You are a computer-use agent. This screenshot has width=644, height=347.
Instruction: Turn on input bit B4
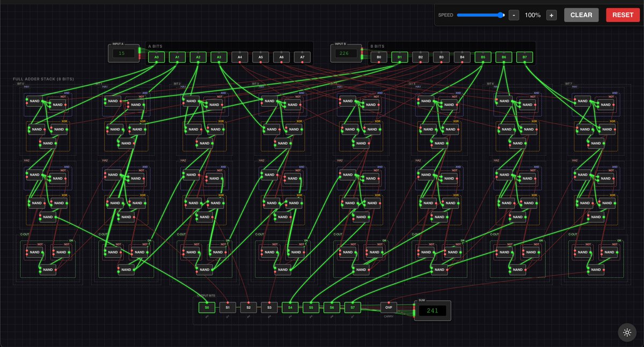pos(462,57)
